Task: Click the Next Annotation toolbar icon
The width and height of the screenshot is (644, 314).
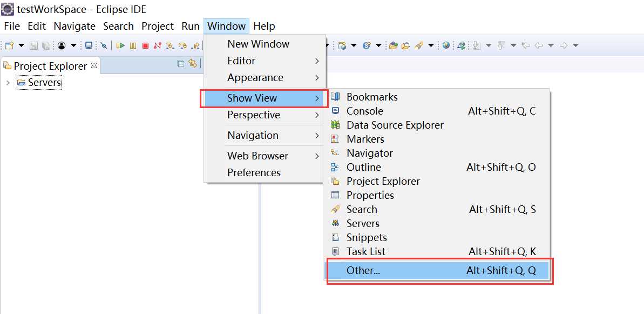Action: click(477, 45)
